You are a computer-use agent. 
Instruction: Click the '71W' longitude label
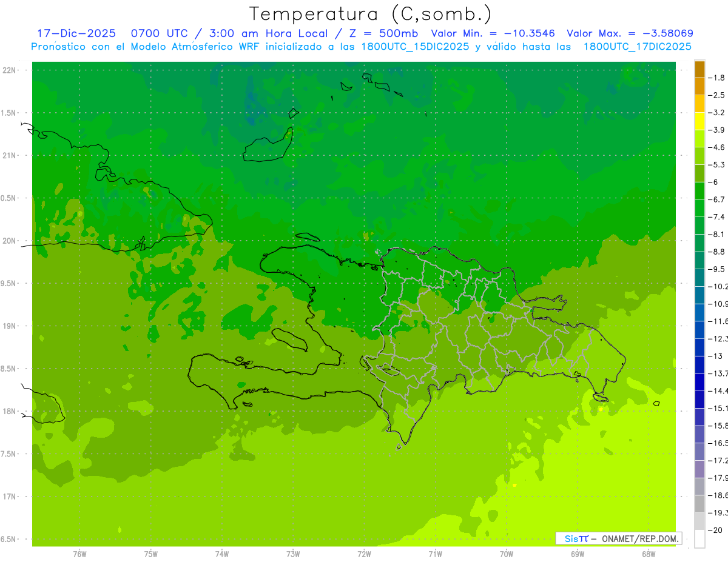point(435,554)
